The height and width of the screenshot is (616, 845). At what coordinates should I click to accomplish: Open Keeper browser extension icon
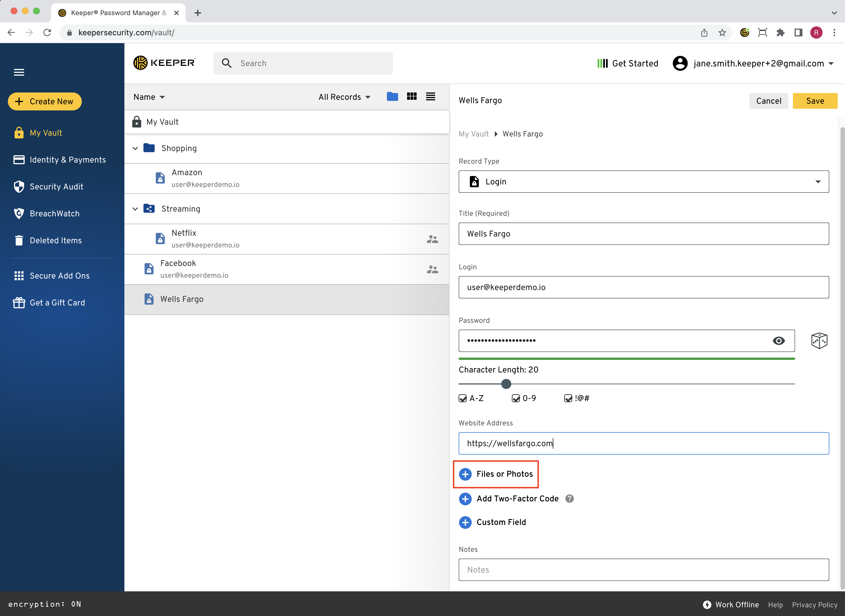coord(744,33)
